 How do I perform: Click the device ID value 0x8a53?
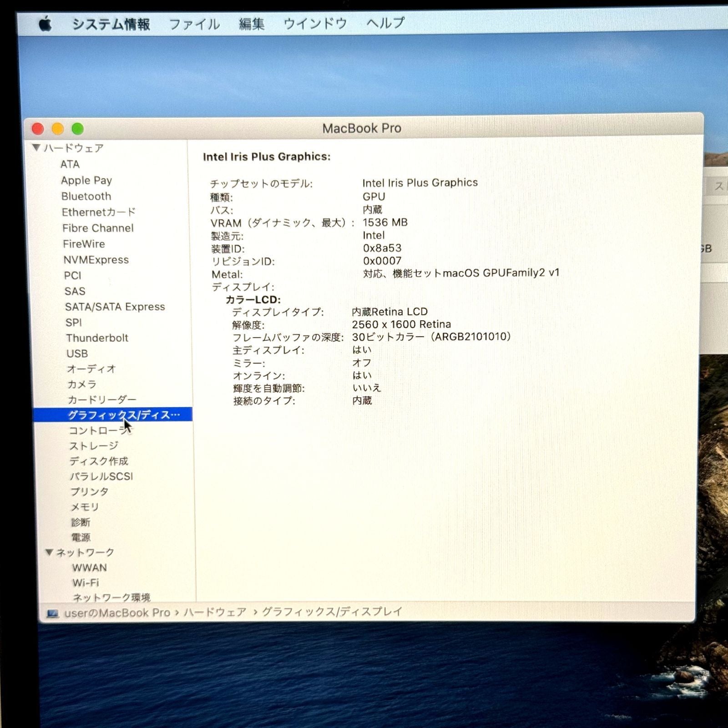(x=382, y=248)
